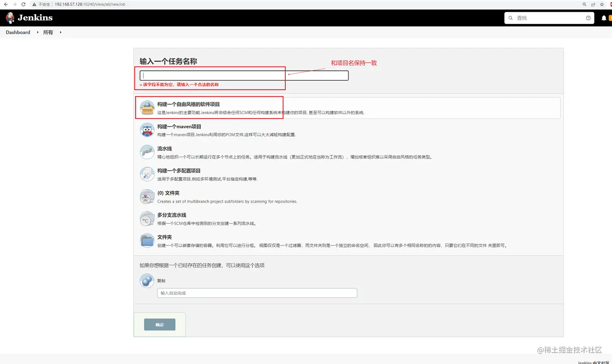Click the 不安全 security warning indicator
The width and height of the screenshot is (612, 364).
point(41,4)
